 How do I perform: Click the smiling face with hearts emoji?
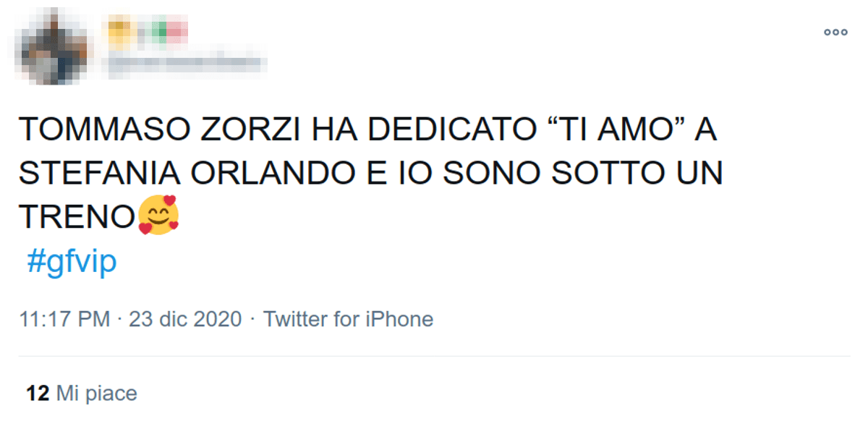click(158, 216)
